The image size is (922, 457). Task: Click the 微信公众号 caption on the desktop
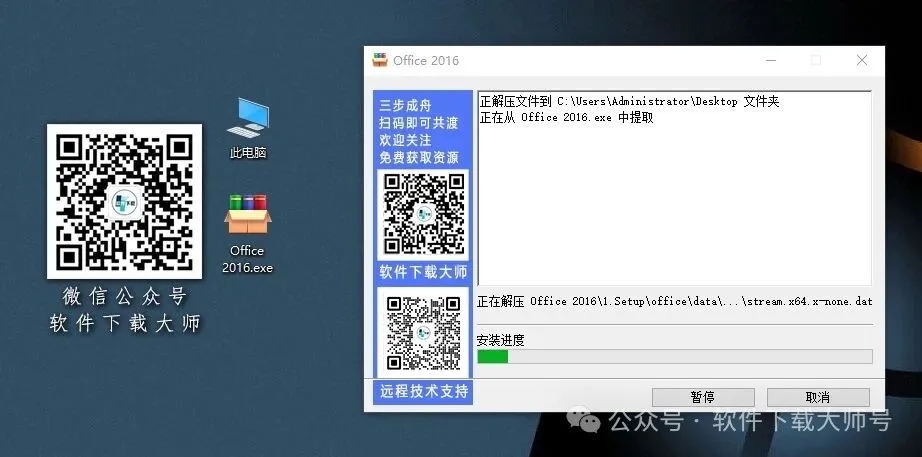click(125, 296)
